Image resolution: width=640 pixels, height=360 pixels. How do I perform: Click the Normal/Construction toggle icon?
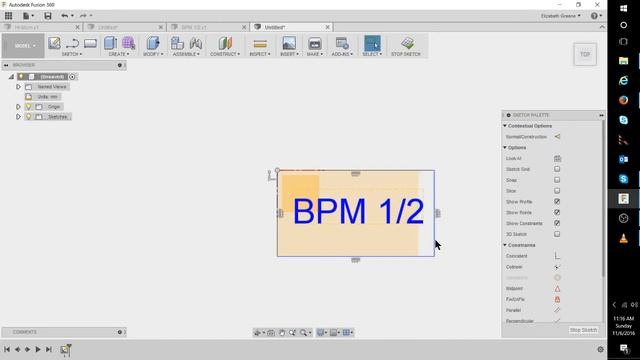tap(557, 137)
